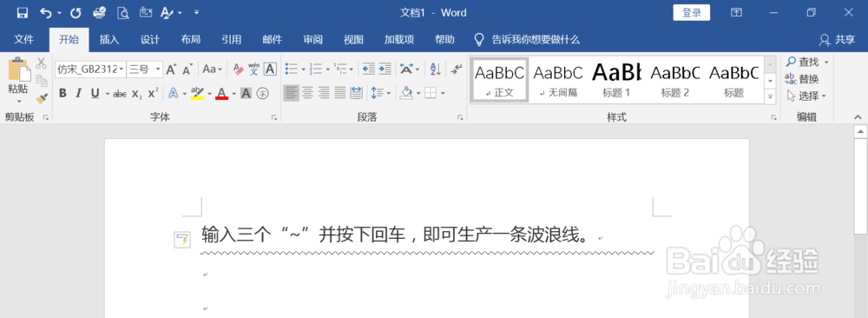Open Paragraph dialog launcher in 段落 group
Viewport: 868px width, 318px height.
point(459,117)
